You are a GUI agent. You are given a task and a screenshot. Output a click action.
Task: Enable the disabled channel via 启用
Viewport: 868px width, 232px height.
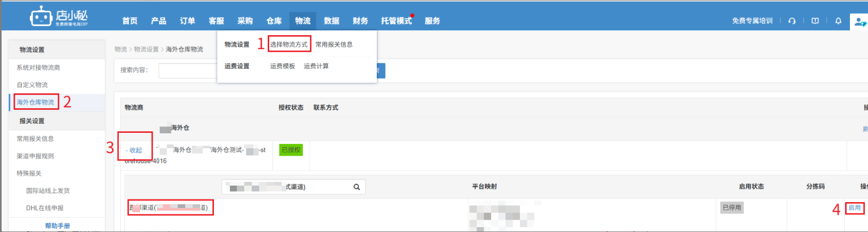pyautogui.click(x=855, y=207)
